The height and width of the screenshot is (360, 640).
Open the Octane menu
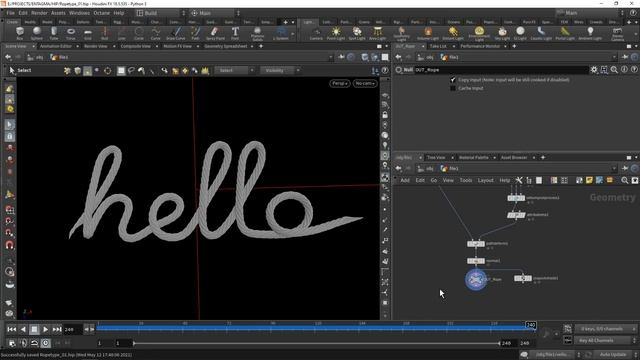click(x=102, y=13)
